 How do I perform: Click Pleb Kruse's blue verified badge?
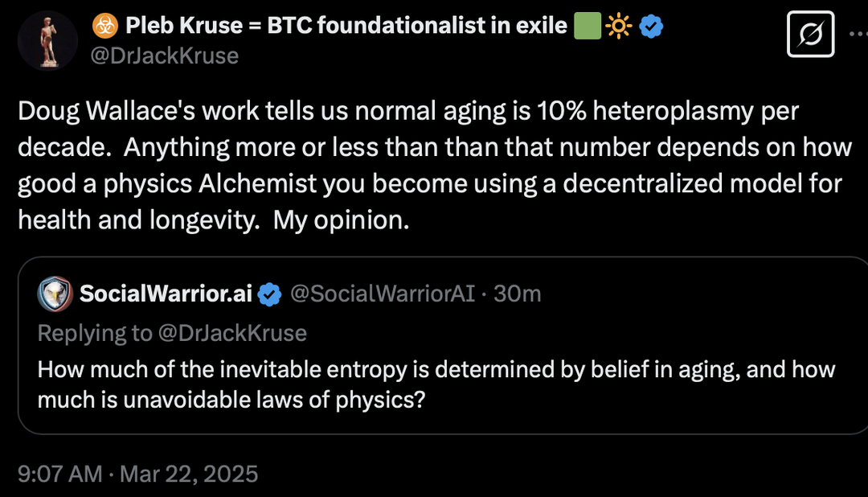click(x=651, y=27)
